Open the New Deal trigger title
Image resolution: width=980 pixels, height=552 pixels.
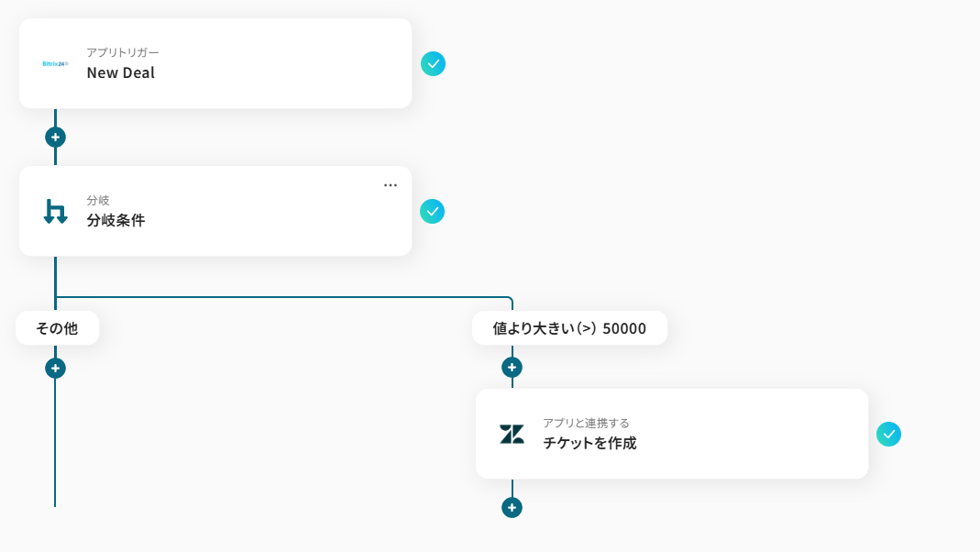[120, 73]
